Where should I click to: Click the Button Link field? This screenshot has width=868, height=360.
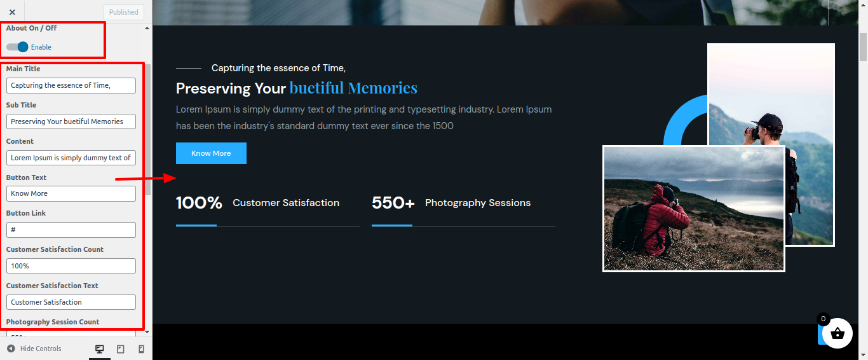point(71,230)
